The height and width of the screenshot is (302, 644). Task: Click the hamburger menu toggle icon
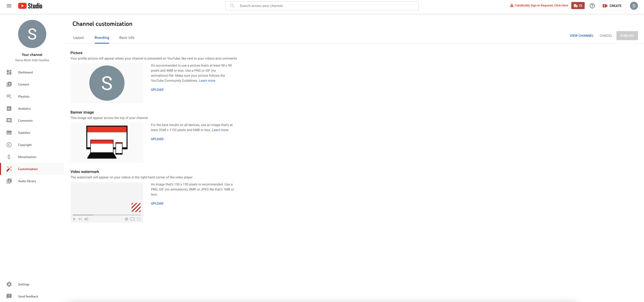coord(8,6)
